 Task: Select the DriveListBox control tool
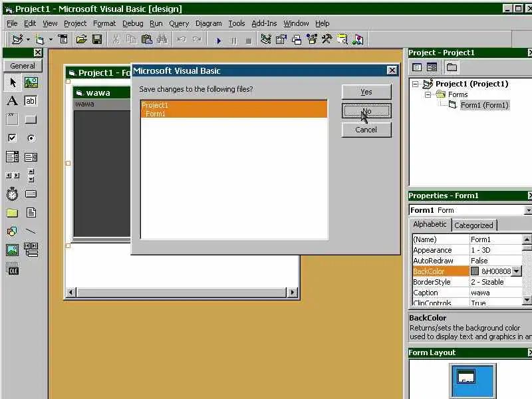[31, 194]
